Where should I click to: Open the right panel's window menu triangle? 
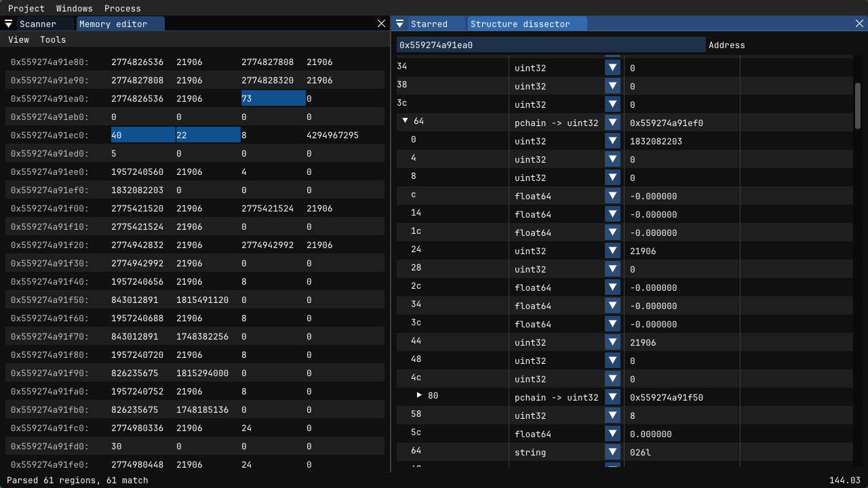tap(400, 24)
